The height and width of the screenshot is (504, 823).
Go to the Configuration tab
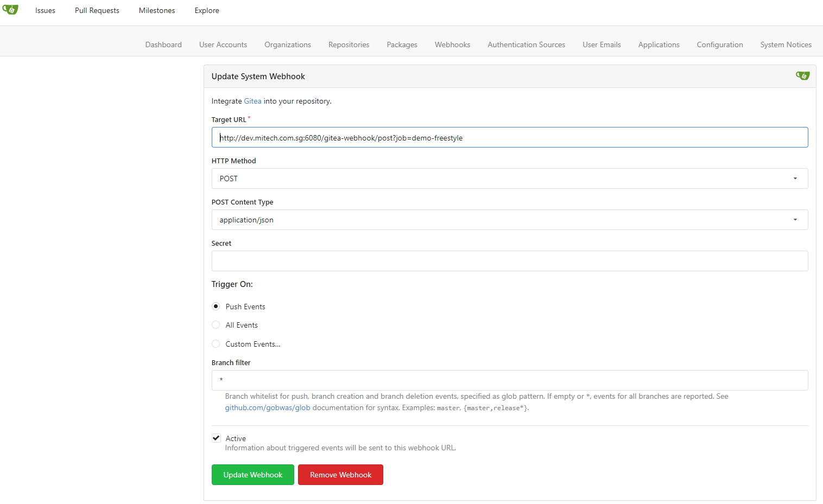(719, 44)
